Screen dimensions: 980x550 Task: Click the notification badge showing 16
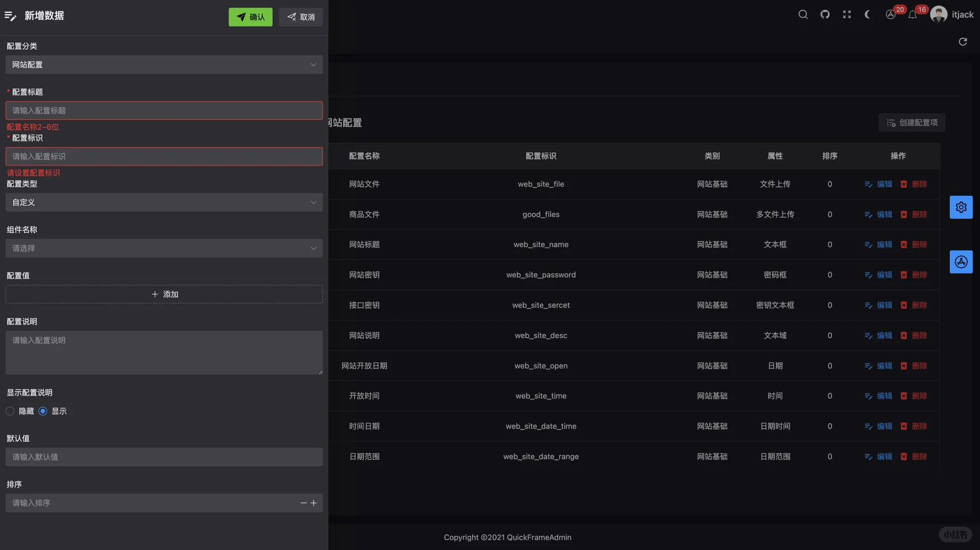point(921,10)
